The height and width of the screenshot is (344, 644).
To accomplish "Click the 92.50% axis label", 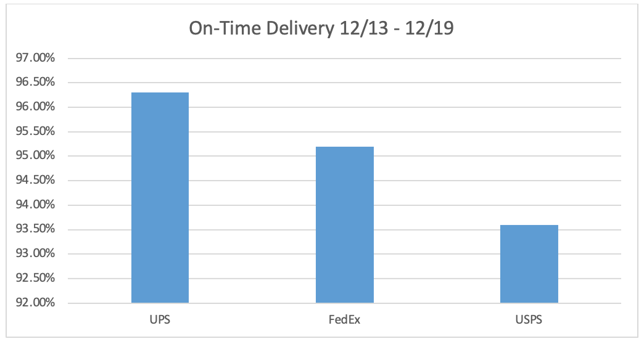I will click(35, 279).
